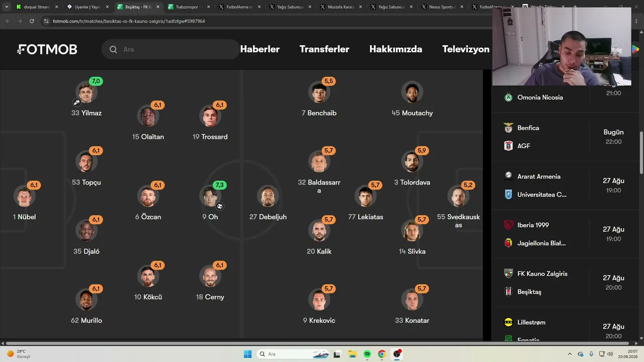This screenshot has width=644, height=362.
Task: Click Murillo's player photo
Action: 86,300
